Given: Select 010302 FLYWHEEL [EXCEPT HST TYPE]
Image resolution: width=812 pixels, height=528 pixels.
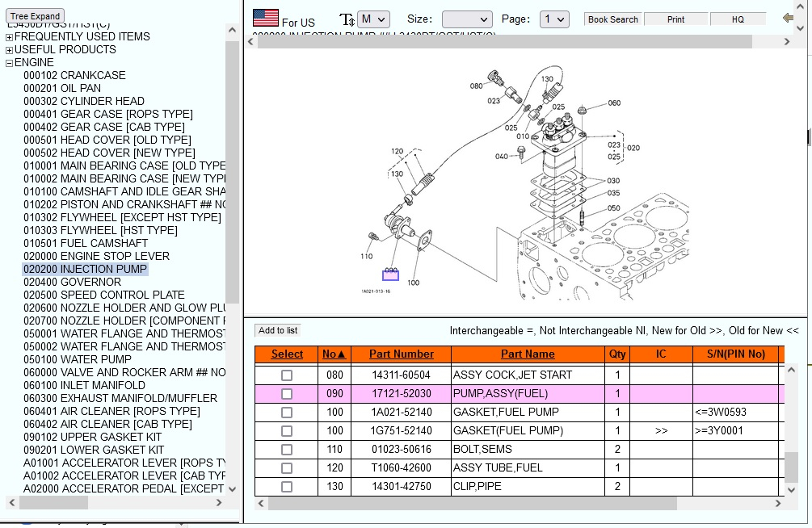Looking at the screenshot, I should [x=122, y=218].
